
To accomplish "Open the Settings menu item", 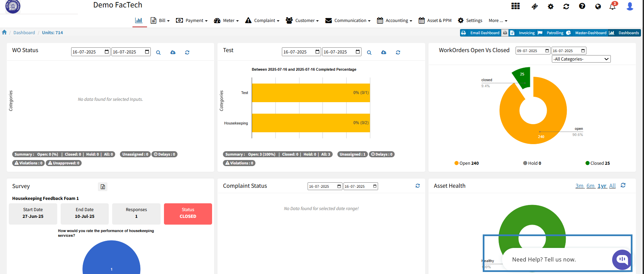I will [x=470, y=21].
